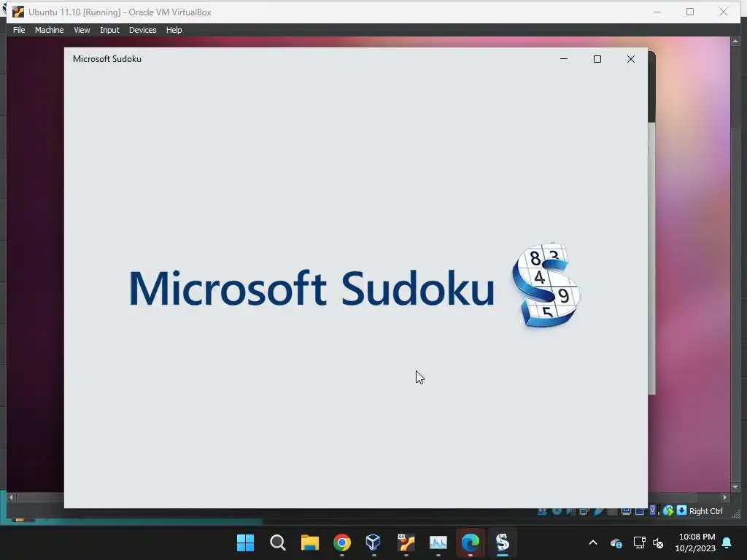
Task: Switch to the running VM taskbar icon
Action: coord(406,542)
